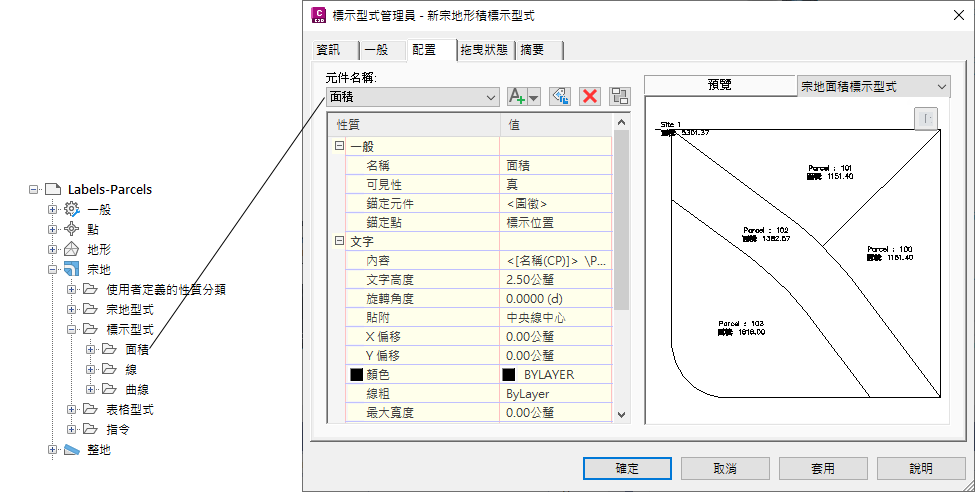Click the parcel icon next to 宗地
975x492 pixels.
[x=72, y=269]
